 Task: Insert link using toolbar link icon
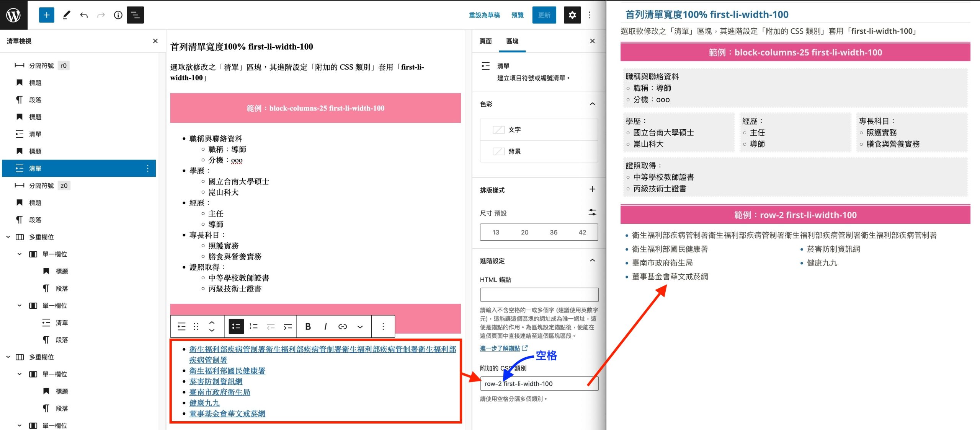(343, 326)
